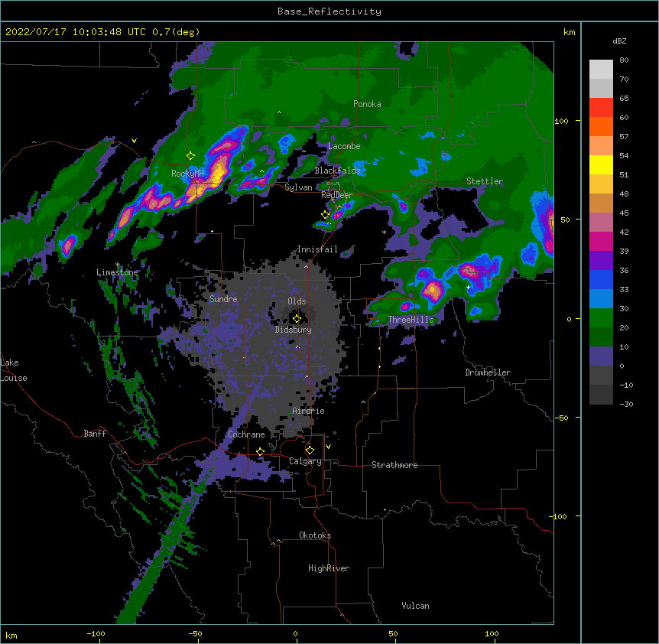This screenshot has height=644, width=659.
Task: Select the yellow diamond marker above Calgary label
Action: click(310, 450)
